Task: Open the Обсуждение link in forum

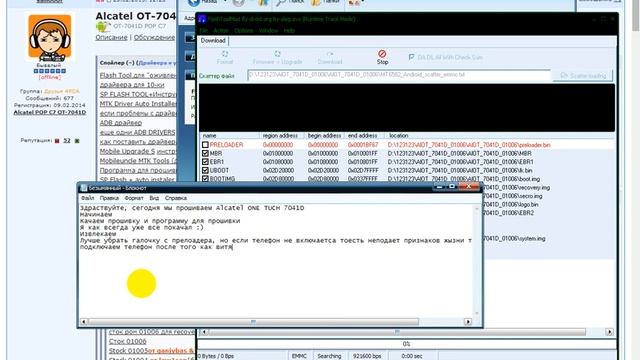Action: click(154, 37)
